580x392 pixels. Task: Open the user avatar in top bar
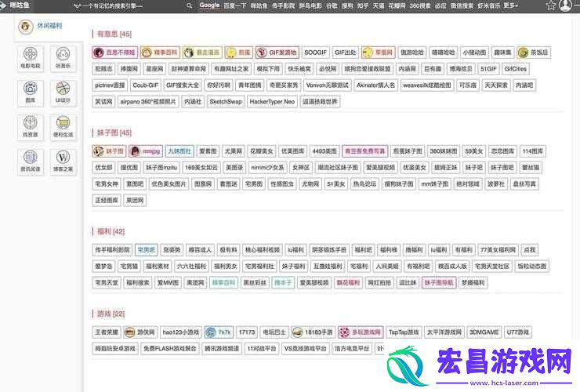click(565, 5)
